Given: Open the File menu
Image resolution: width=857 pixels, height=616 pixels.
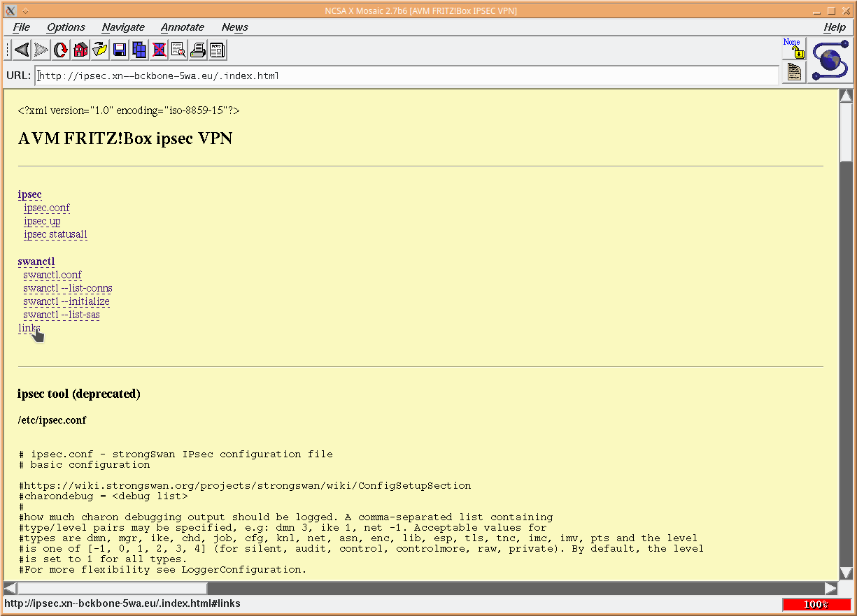Looking at the screenshot, I should (x=22, y=27).
